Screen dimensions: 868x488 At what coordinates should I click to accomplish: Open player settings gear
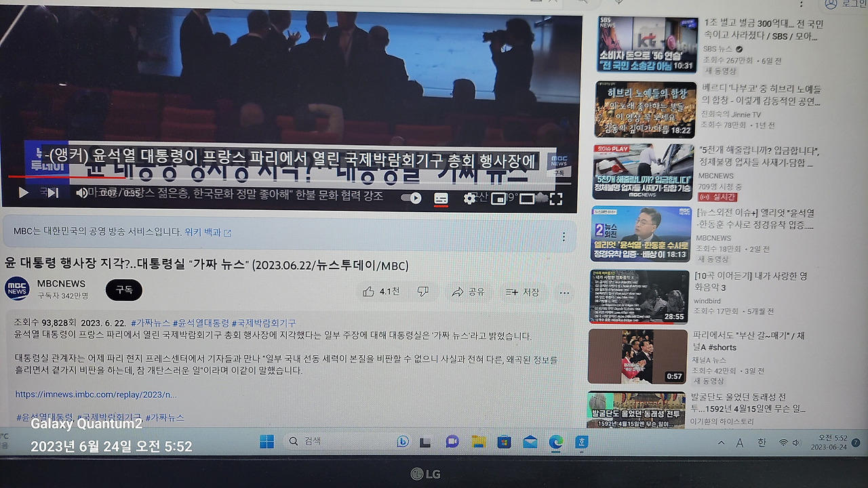(469, 199)
